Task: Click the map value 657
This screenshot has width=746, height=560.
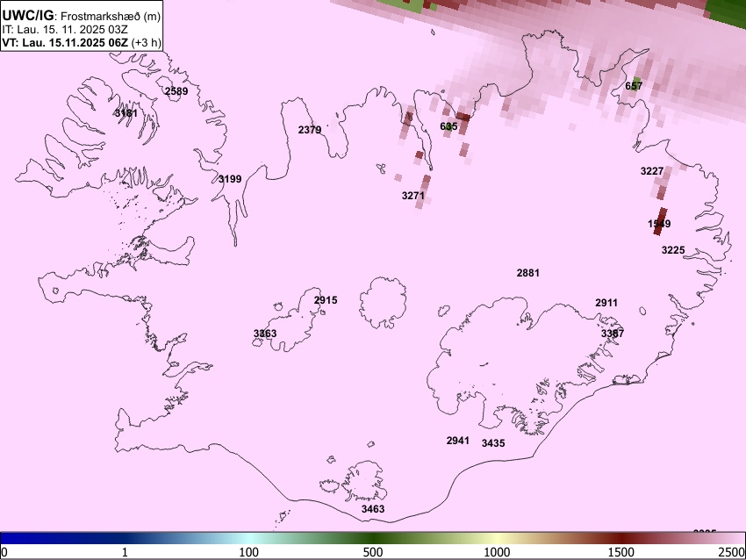Action: coord(634,86)
